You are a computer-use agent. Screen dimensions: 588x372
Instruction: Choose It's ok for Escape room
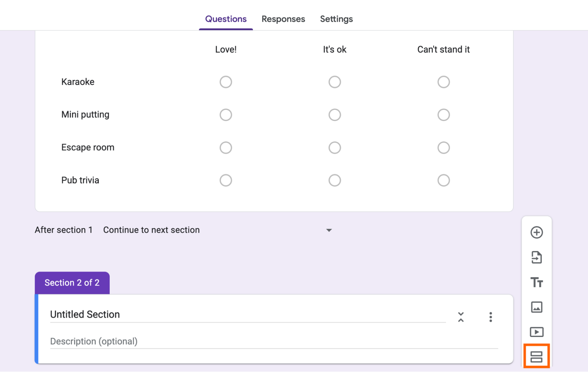tap(334, 147)
